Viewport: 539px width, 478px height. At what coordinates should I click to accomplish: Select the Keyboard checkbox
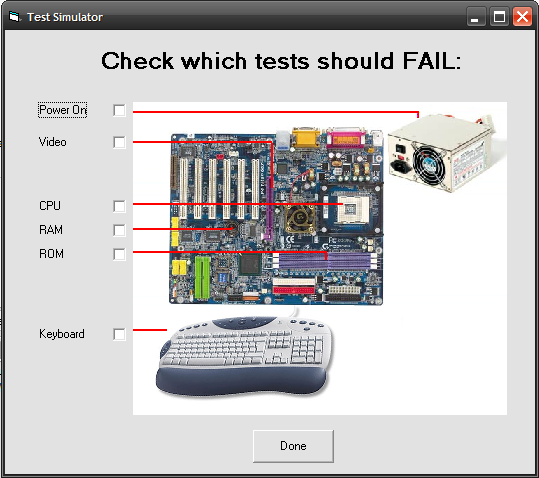click(x=119, y=334)
